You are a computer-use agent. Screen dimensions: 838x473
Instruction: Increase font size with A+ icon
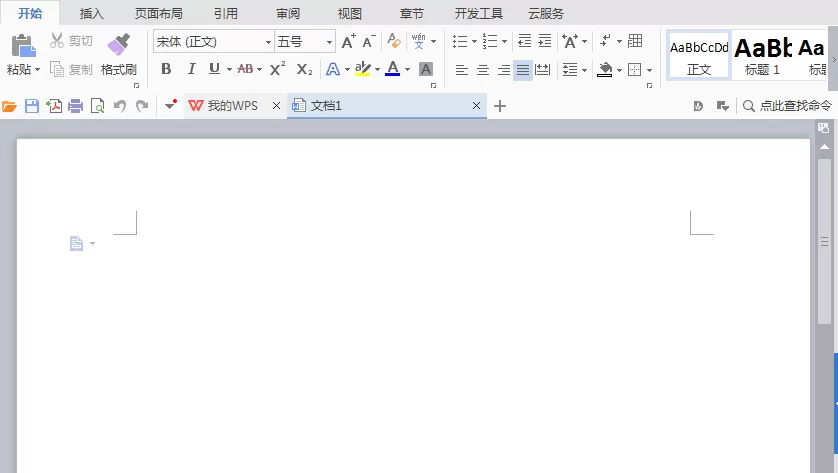pyautogui.click(x=348, y=41)
